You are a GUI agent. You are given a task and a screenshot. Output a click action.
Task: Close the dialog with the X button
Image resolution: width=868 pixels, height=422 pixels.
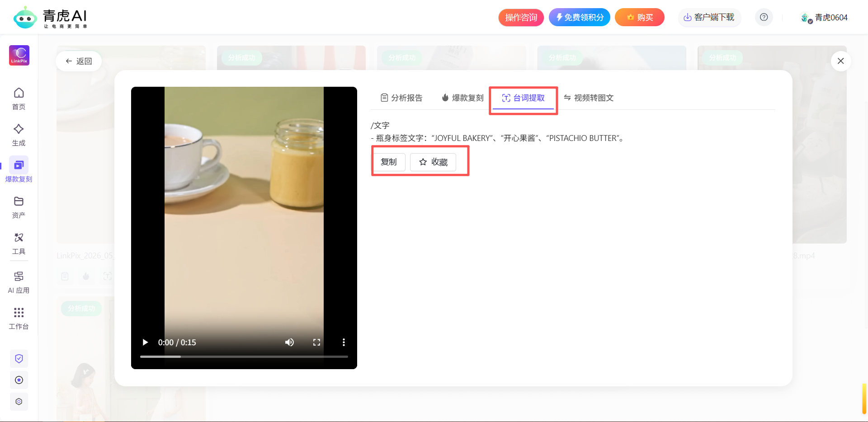click(841, 61)
